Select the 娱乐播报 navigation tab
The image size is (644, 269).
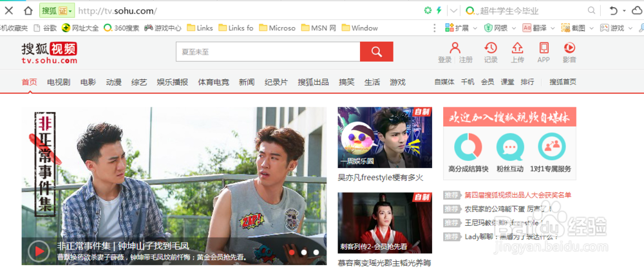click(173, 82)
